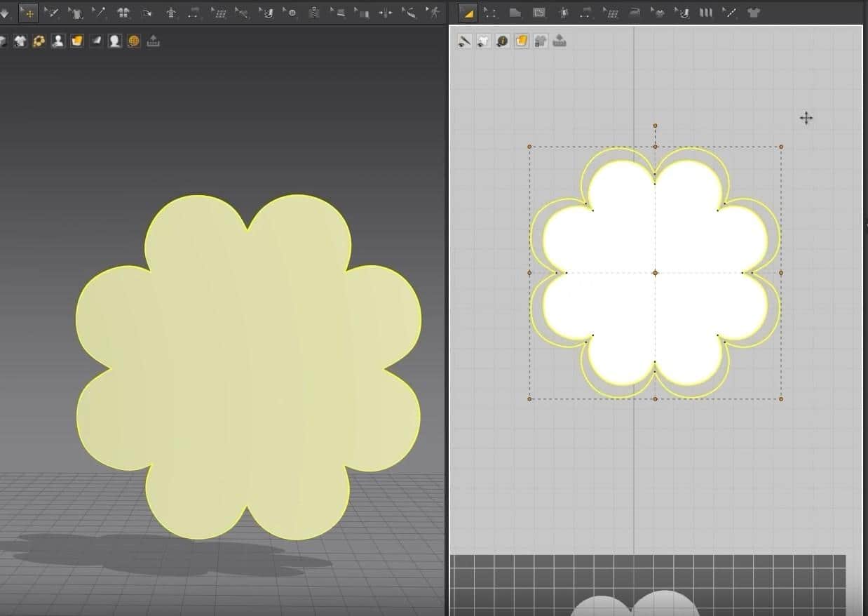
Task: Toggle avatar display icon in the 3D view
Action: click(x=57, y=41)
